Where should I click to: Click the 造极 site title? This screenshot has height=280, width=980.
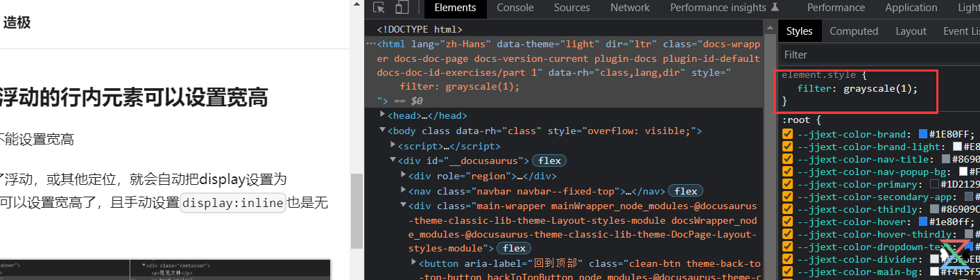17,23
